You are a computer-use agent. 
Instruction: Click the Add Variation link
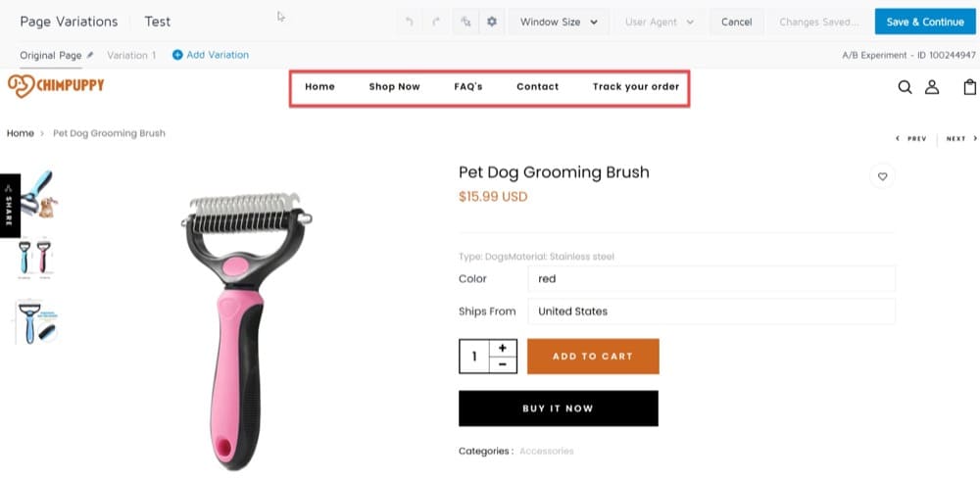pos(211,55)
